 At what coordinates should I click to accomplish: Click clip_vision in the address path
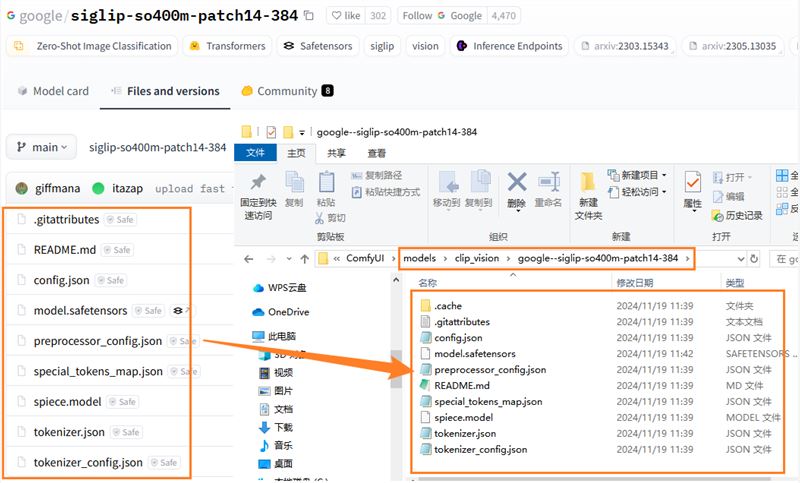(477, 258)
